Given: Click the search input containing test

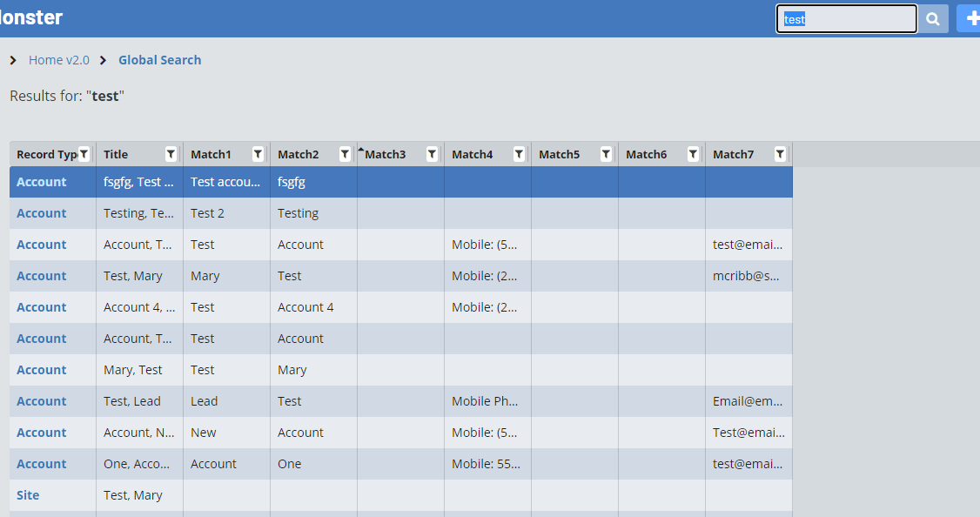Looking at the screenshot, I should (x=846, y=19).
